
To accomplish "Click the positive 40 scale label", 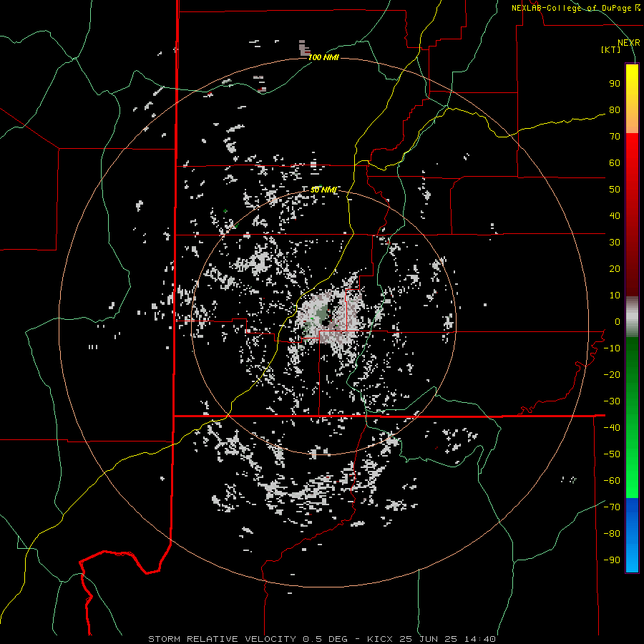I will pos(615,215).
